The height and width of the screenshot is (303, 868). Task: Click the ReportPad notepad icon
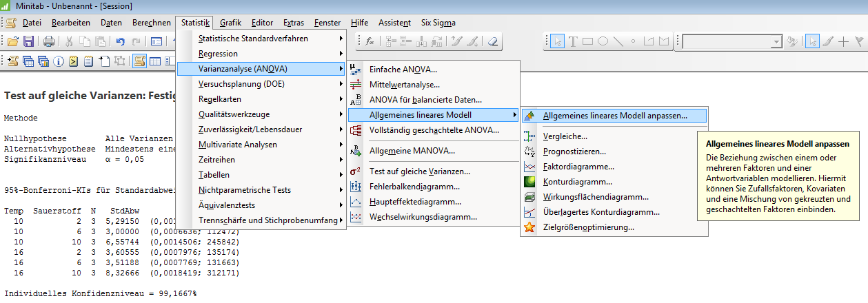(x=89, y=61)
